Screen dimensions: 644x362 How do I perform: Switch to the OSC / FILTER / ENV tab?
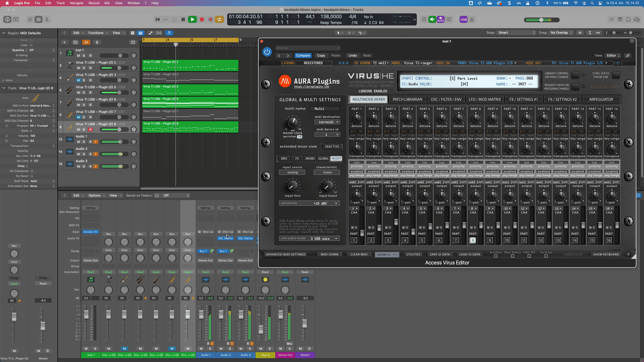point(446,99)
